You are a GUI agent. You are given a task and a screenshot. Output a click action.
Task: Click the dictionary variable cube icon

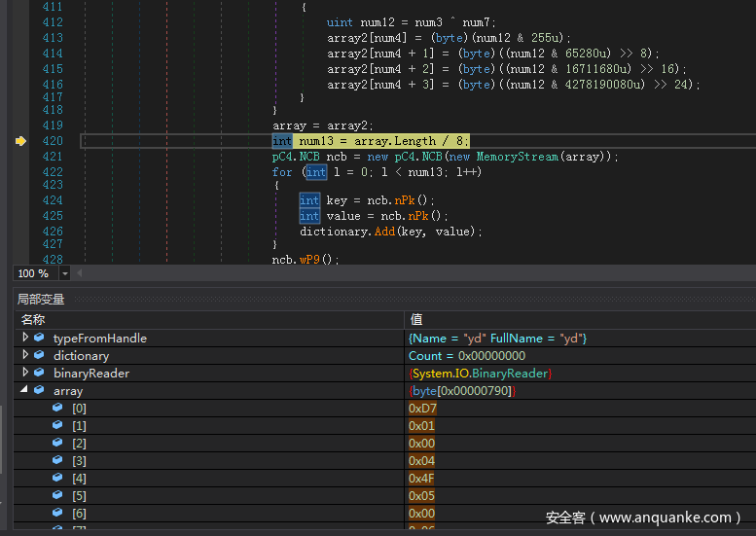click(39, 355)
